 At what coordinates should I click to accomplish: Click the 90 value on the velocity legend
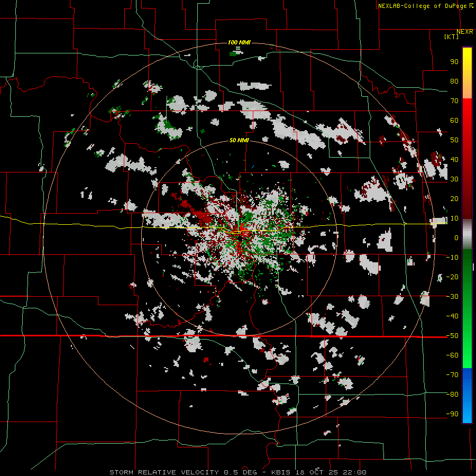point(454,62)
